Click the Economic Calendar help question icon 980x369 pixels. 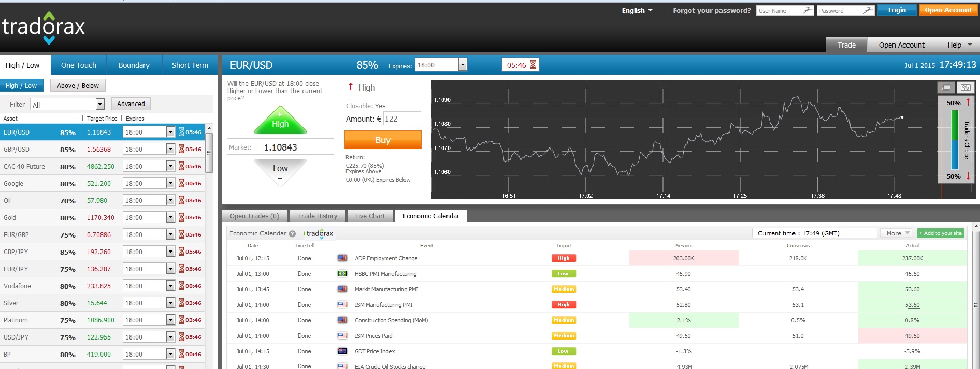click(x=292, y=234)
